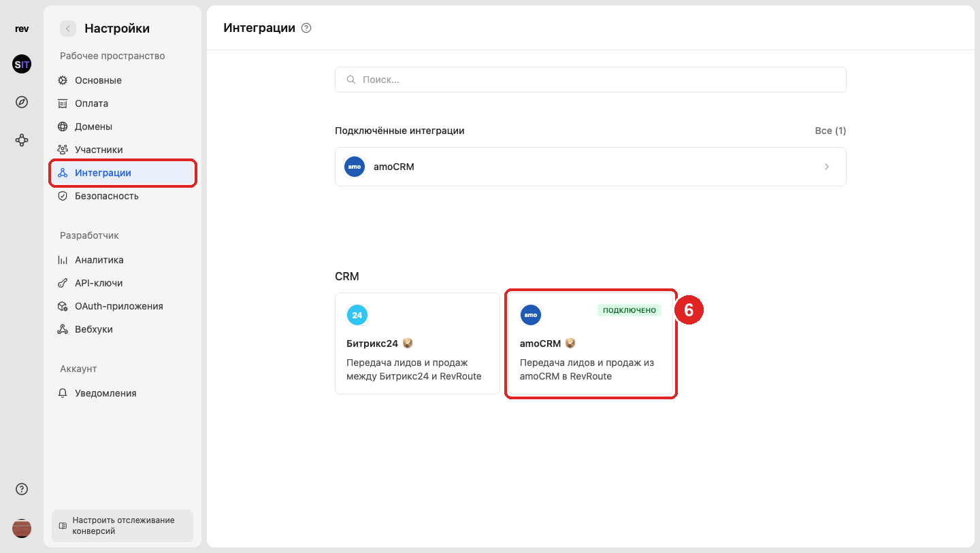Click the badge icon beside amoCRM card title
980x553 pixels.
pyautogui.click(x=570, y=343)
